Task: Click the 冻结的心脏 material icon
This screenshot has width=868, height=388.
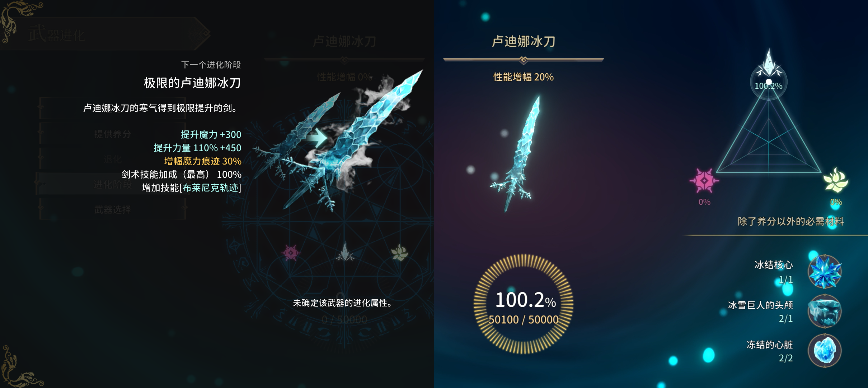Action: coord(825,351)
